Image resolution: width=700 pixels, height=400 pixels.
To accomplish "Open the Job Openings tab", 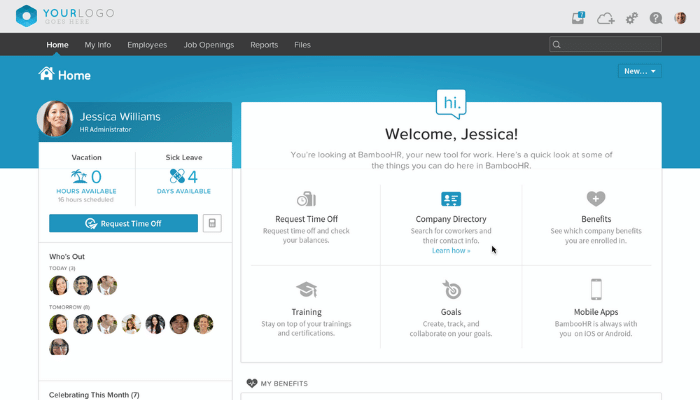I will click(x=209, y=45).
